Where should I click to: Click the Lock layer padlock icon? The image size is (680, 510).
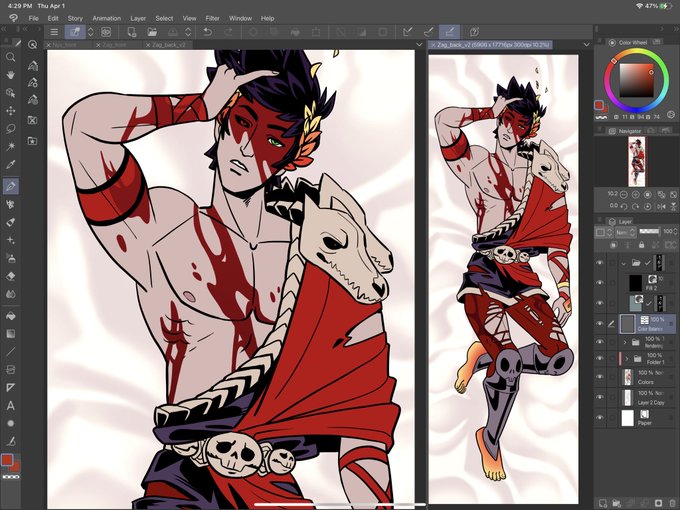click(641, 245)
